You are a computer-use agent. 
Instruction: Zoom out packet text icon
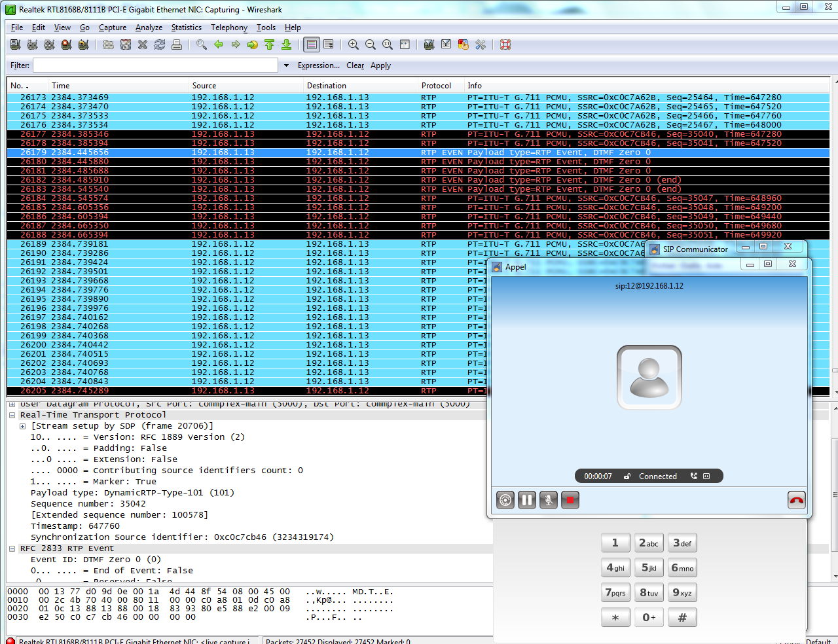click(371, 45)
